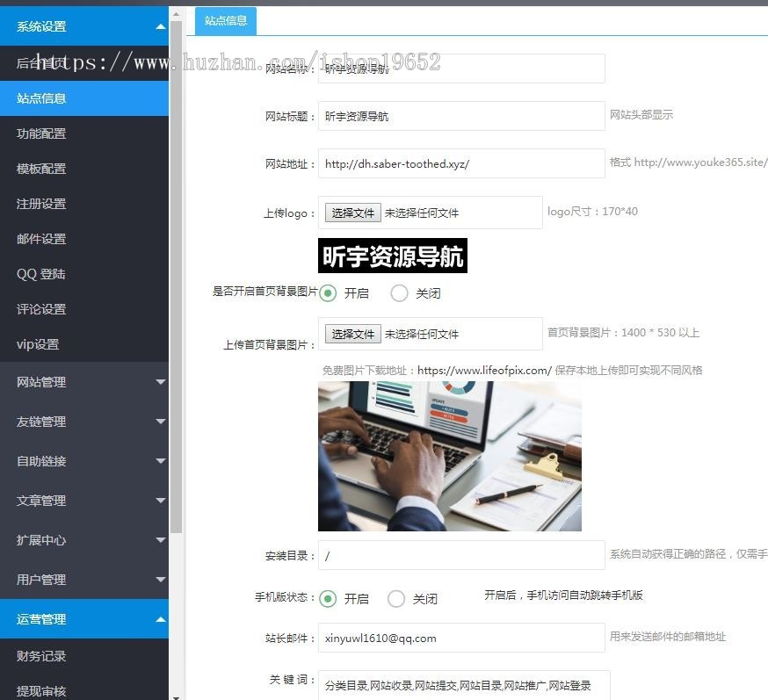Collapse the 系统设置 sidebar section

click(x=84, y=26)
